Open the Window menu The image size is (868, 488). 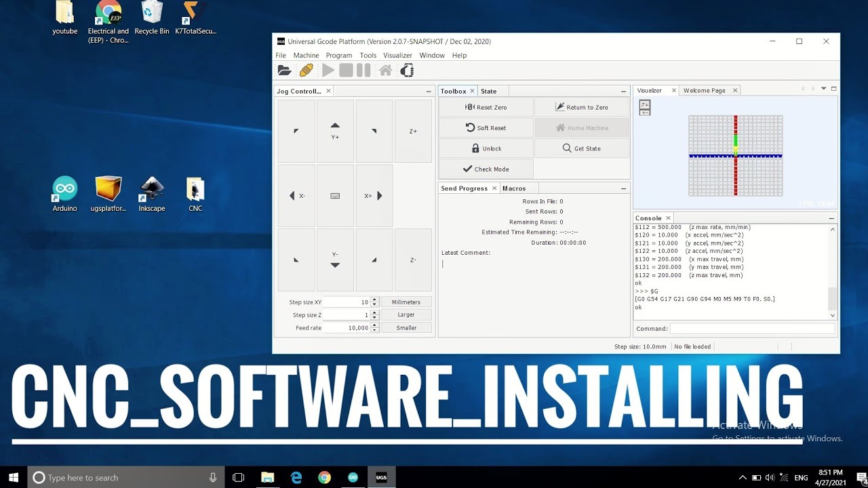(x=432, y=56)
